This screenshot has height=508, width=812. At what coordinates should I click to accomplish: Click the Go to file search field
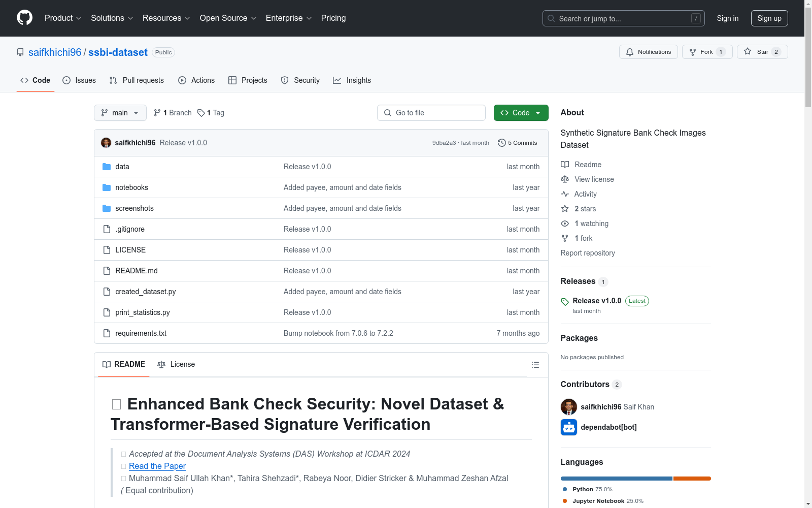(431, 113)
